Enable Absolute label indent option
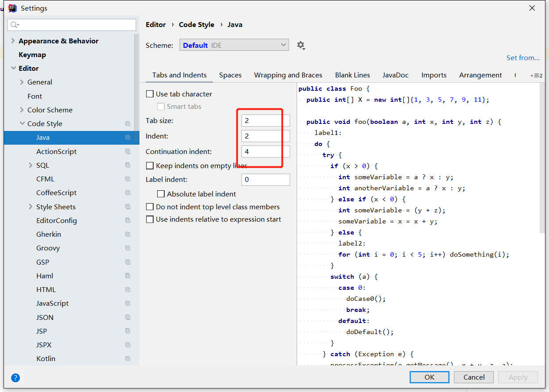Image resolution: width=549 pixels, height=392 pixels. [161, 194]
